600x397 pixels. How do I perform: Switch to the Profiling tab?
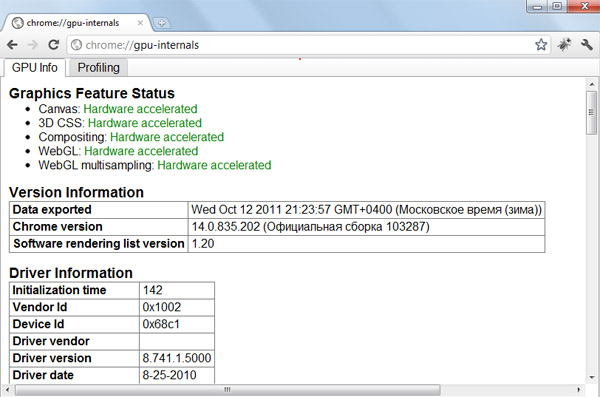coord(98,68)
